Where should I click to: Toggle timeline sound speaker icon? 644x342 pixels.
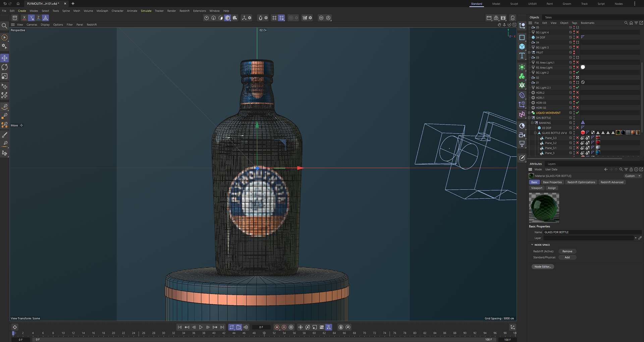click(246, 327)
